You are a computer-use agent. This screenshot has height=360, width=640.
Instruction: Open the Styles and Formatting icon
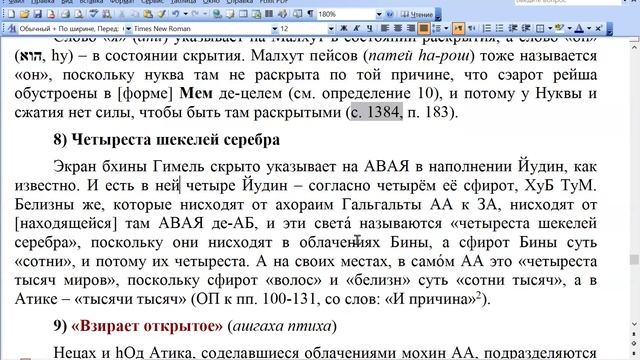pyautogui.click(x=11, y=29)
